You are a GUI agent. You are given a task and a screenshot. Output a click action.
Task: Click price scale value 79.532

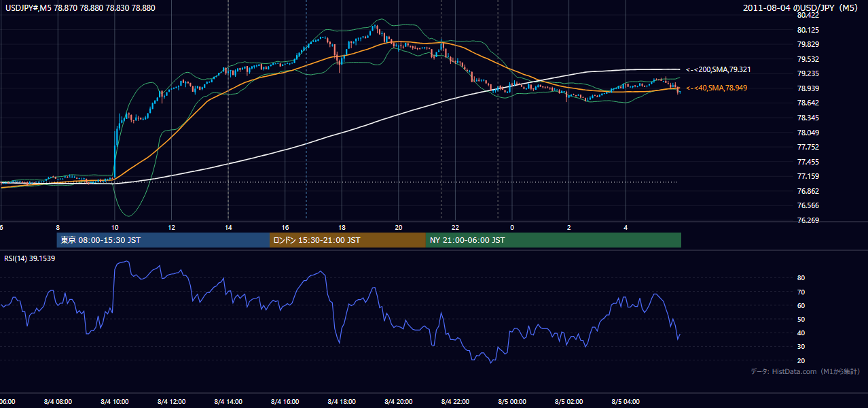click(808, 59)
